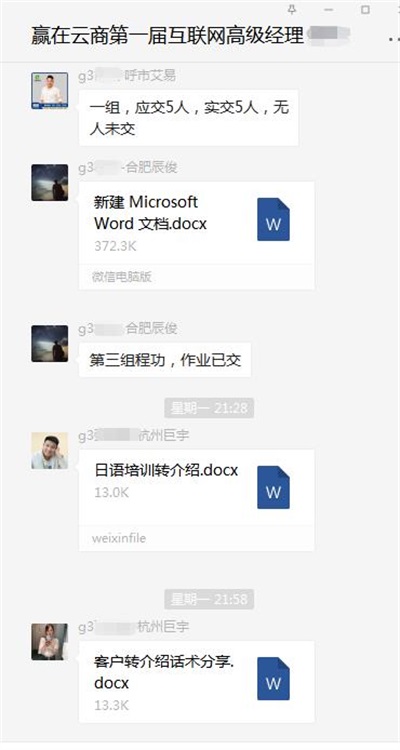The height and width of the screenshot is (750, 400).
Task: Pin the chat window on top
Action: pyautogui.click(x=292, y=9)
